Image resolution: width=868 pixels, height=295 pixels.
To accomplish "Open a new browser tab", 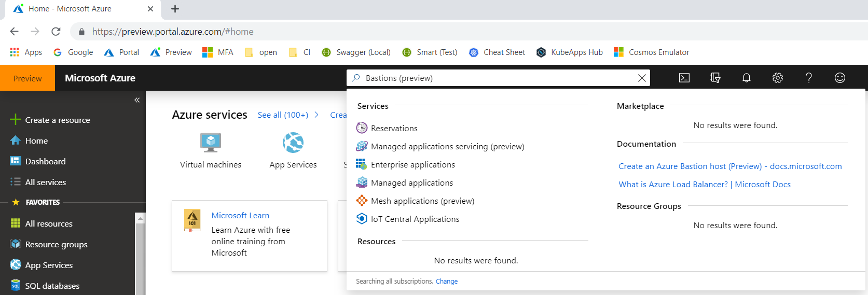I will tap(175, 9).
